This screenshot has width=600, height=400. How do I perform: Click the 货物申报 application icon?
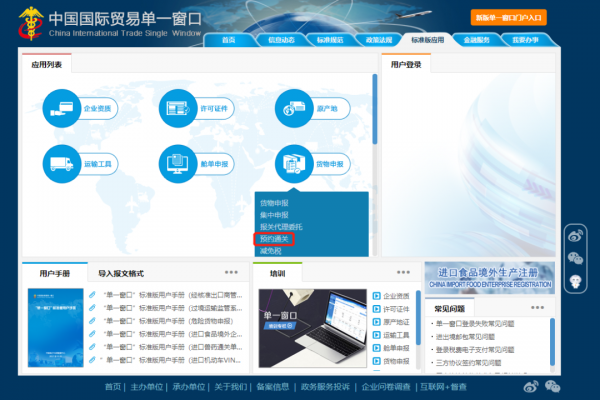(x=294, y=162)
